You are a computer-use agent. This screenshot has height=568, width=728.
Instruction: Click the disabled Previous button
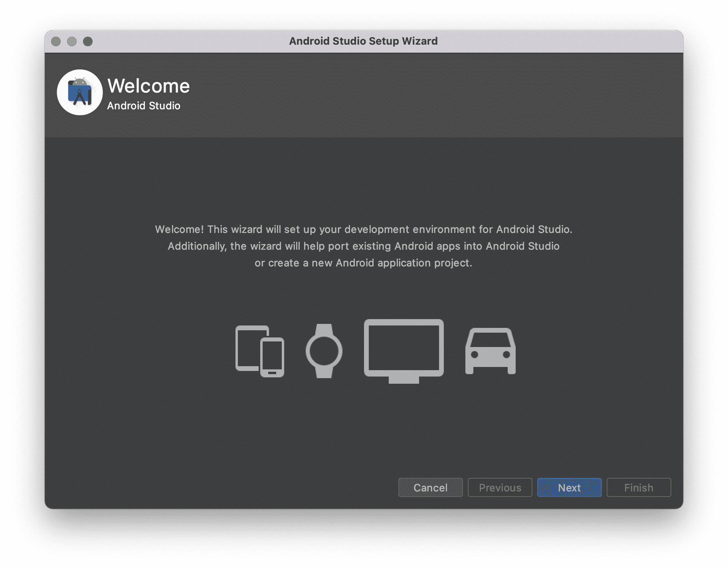[500, 487]
